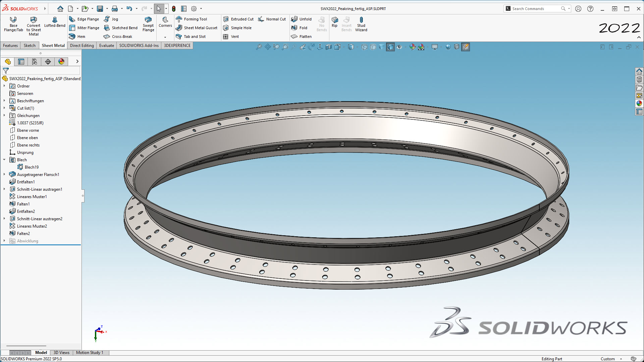Switch to the Sketch tab
The height and width of the screenshot is (362, 644).
[30, 46]
